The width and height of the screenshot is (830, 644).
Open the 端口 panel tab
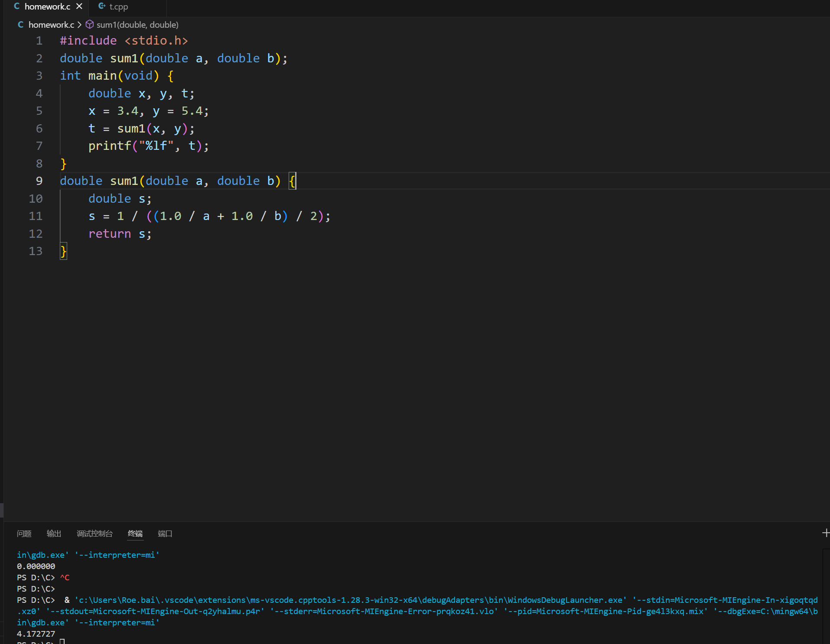tap(165, 534)
